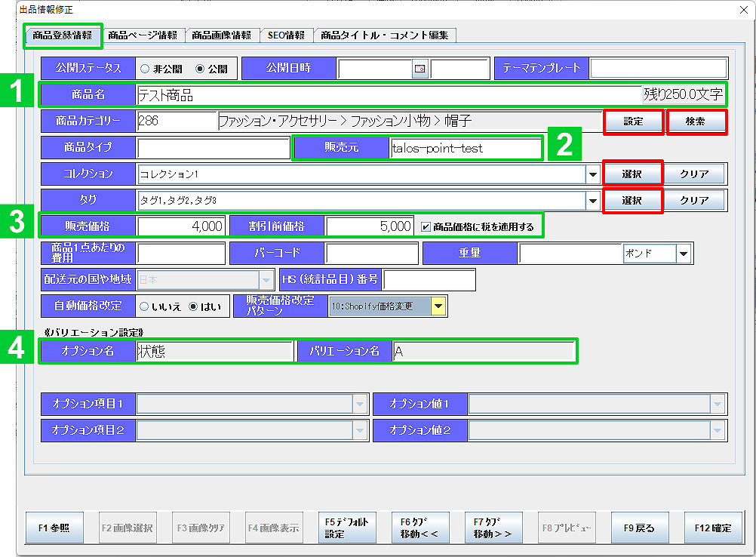The image size is (756, 557).
Task: Select the 公開 status radio button
Action: coord(200,69)
